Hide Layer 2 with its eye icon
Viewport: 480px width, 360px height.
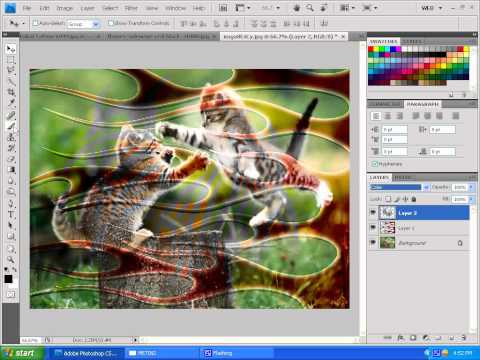coord(373,213)
